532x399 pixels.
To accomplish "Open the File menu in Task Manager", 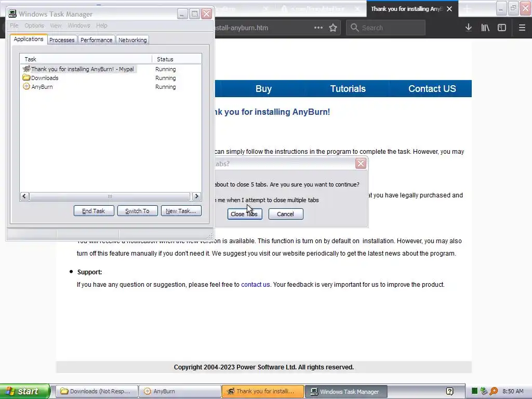I will [x=14, y=25].
